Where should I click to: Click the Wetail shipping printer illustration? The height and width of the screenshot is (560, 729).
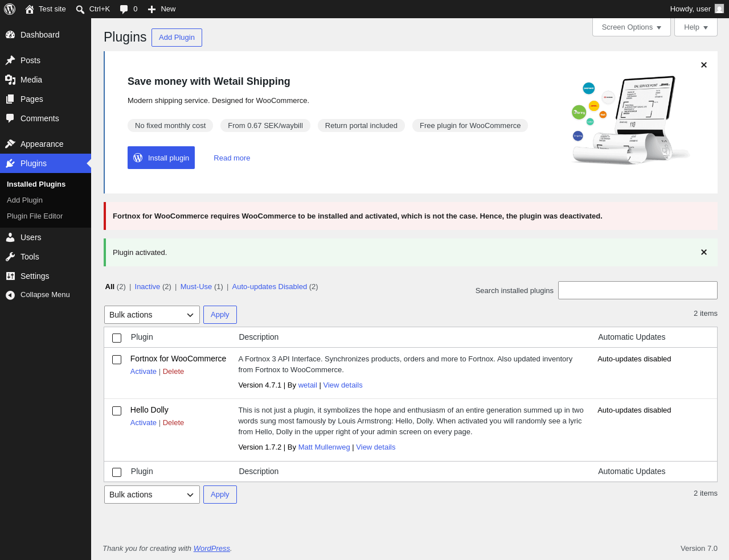tap(630, 120)
